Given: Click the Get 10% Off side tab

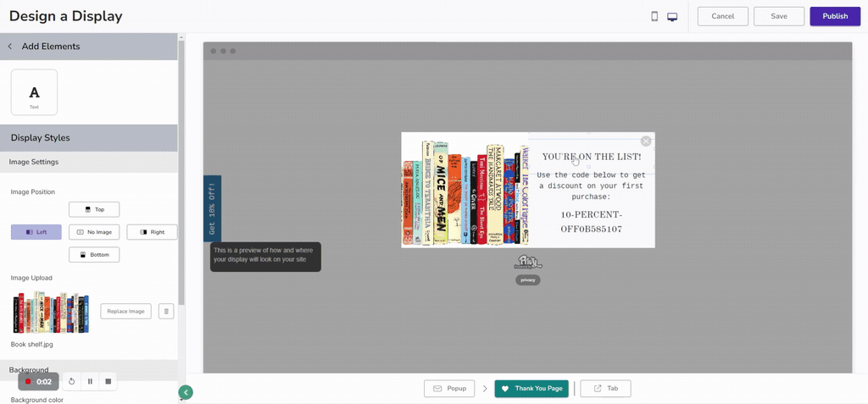Looking at the screenshot, I should pos(213,208).
